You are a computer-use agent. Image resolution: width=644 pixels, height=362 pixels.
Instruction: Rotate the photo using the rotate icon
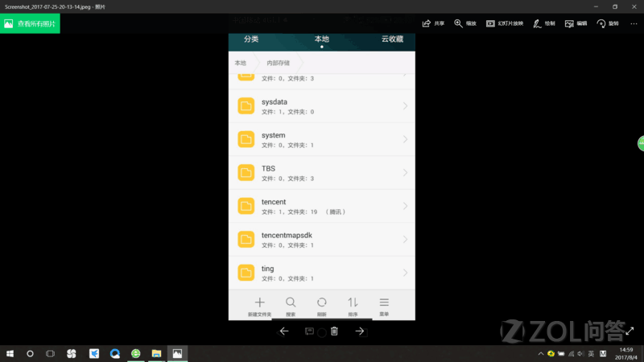pyautogui.click(x=601, y=23)
